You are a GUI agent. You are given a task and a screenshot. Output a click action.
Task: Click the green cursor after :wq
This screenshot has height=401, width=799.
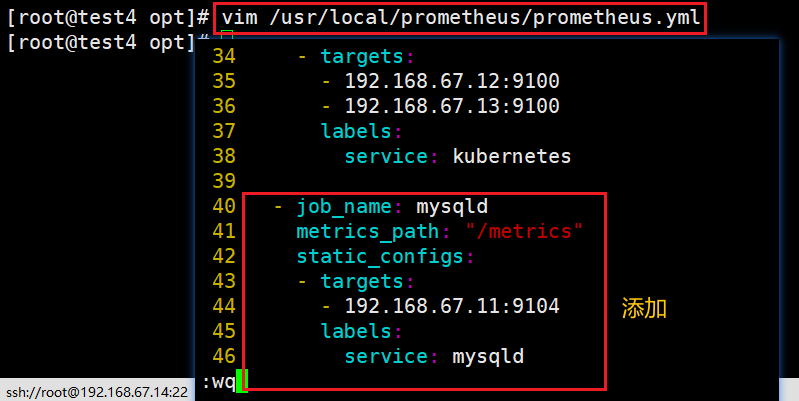tap(243, 381)
